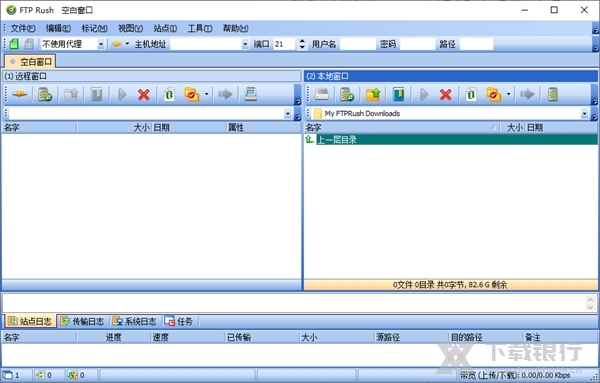Click the remote window connect icon
This screenshot has width=600, height=383.
tap(19, 94)
